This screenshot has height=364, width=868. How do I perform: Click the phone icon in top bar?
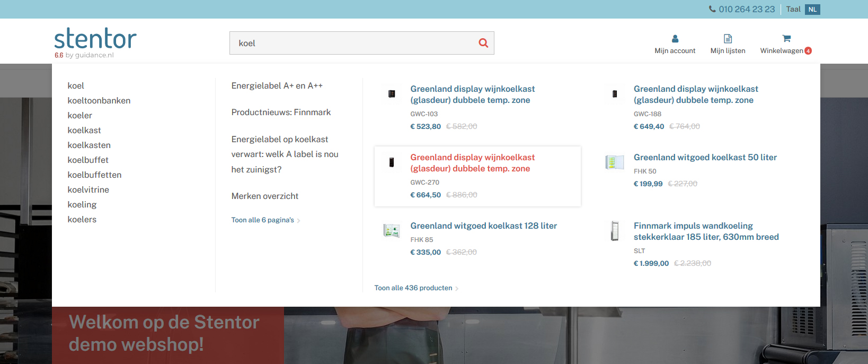pos(712,9)
